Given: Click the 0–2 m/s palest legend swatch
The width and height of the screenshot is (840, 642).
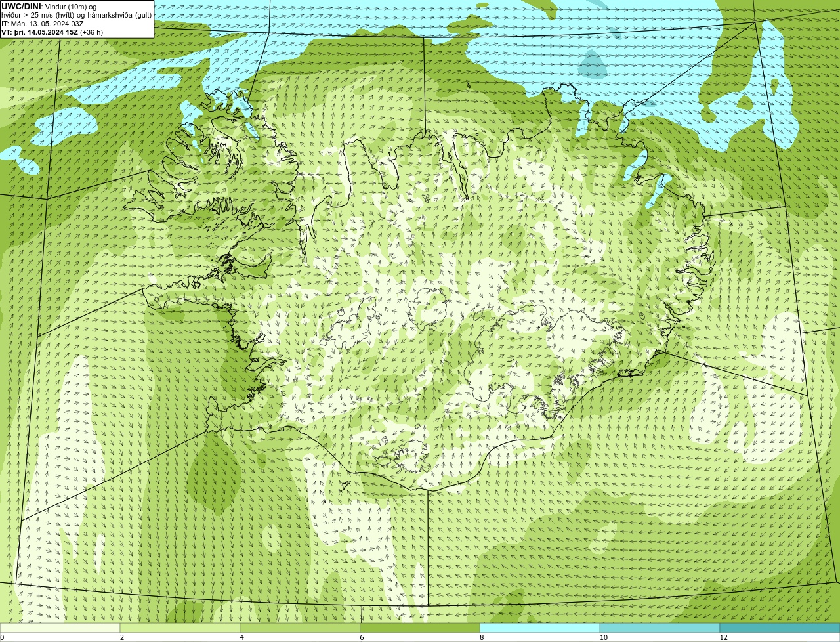Looking at the screenshot, I should (60, 628).
